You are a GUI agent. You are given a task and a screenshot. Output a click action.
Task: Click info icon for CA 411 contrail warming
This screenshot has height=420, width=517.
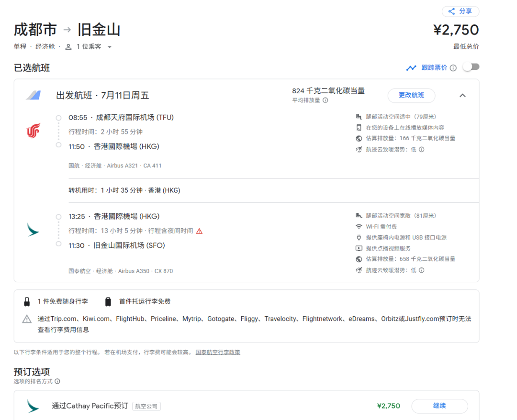422,150
